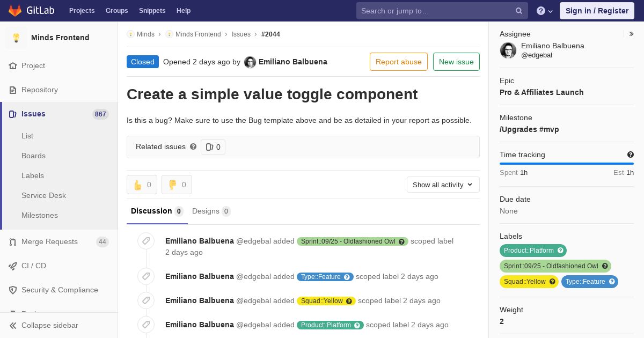The width and height of the screenshot is (644, 338).
Task: Open the Boards sidebar link
Action: pos(33,156)
